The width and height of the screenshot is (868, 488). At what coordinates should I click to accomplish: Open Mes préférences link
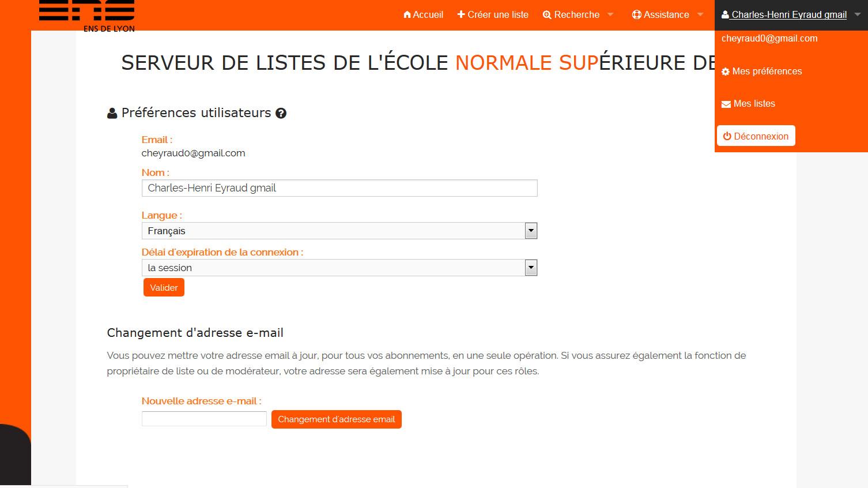(x=767, y=72)
